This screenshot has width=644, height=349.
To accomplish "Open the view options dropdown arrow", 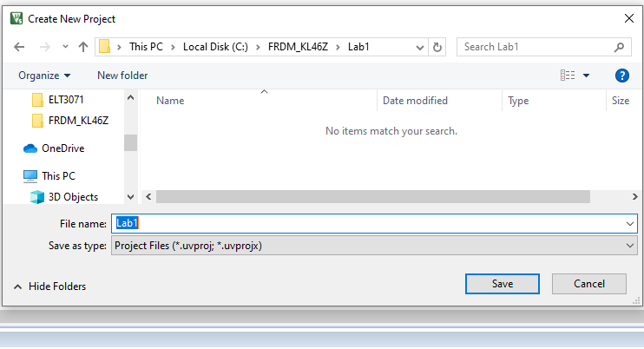I will tap(587, 76).
